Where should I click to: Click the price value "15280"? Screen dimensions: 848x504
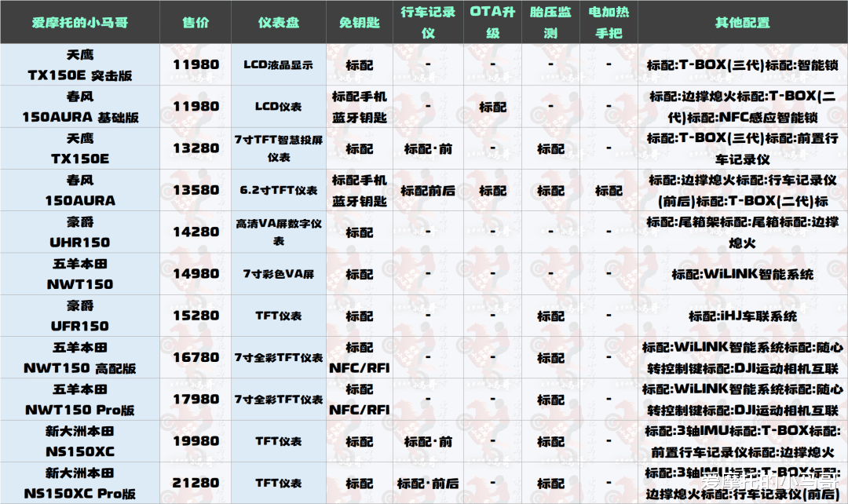pos(196,316)
